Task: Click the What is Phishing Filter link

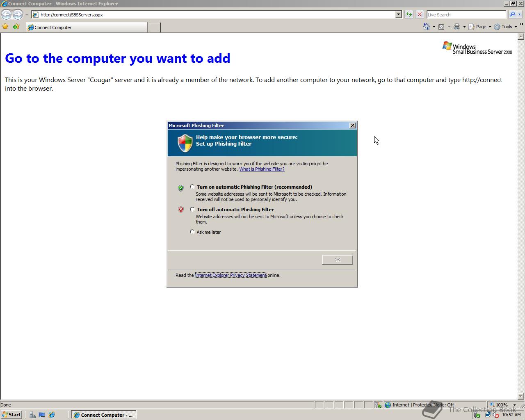Action: (262, 169)
